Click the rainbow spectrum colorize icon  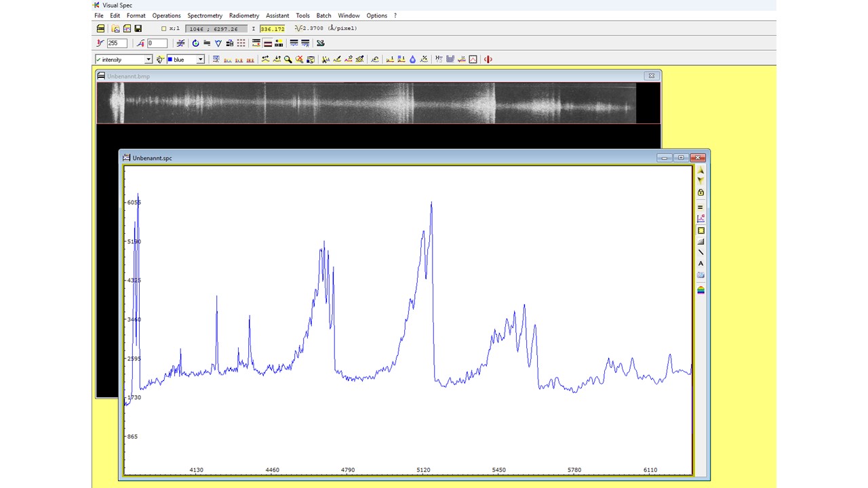pos(701,290)
